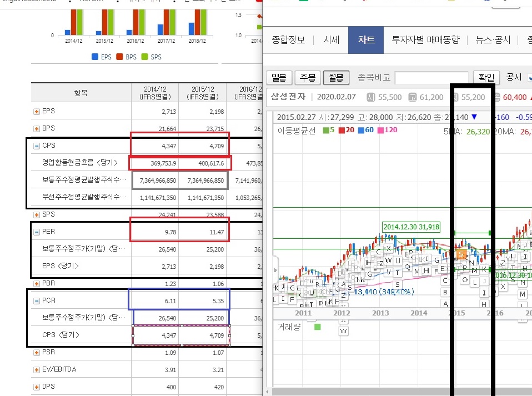Select EV/EBITDA value 3.91
This screenshot has height=396, width=532.
pyautogui.click(x=170, y=370)
